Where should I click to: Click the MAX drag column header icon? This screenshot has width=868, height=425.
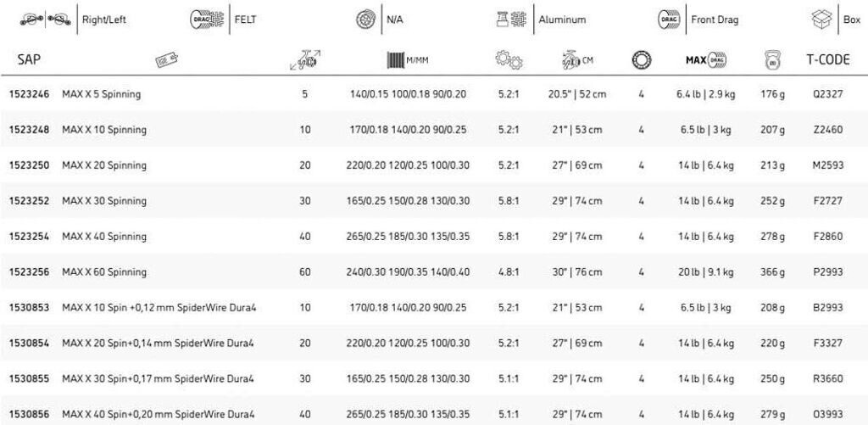click(x=705, y=60)
